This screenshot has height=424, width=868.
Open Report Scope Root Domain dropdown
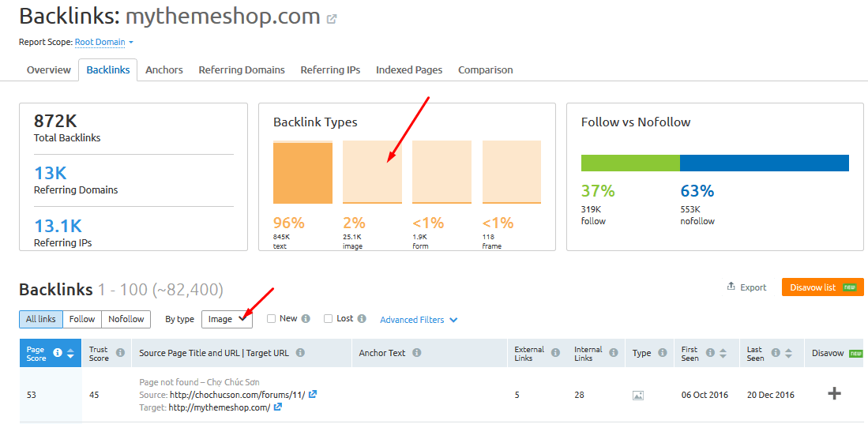click(104, 42)
